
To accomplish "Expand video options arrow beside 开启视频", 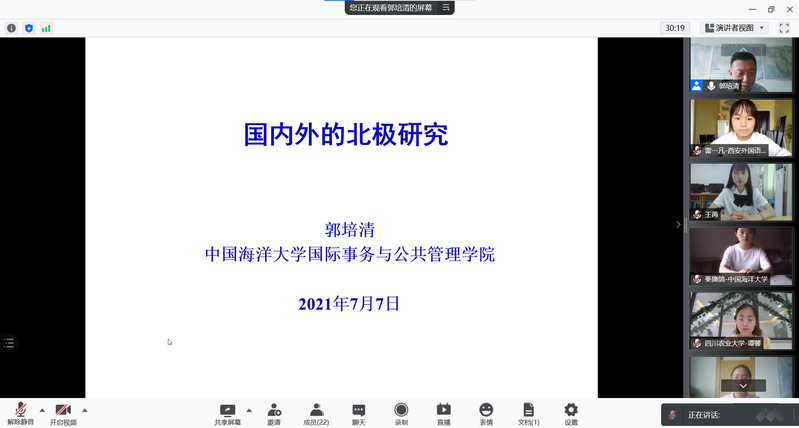I will (x=85, y=410).
